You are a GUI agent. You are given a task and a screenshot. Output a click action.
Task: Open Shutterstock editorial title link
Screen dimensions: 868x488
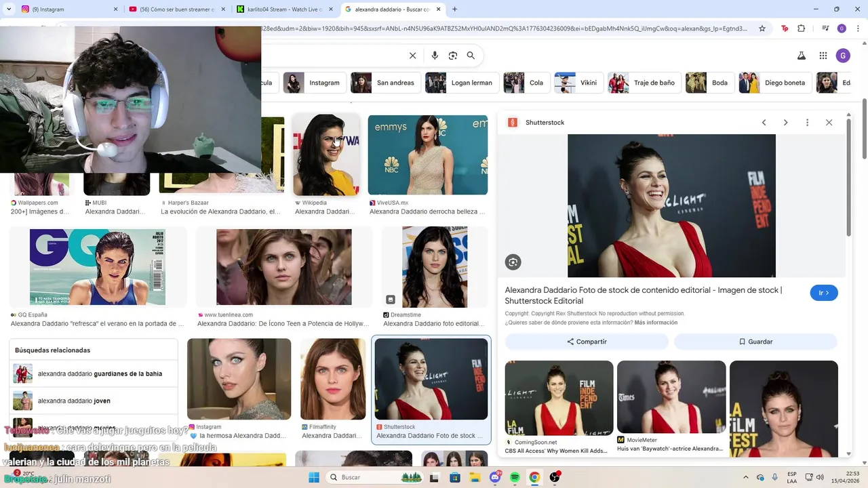coord(643,296)
